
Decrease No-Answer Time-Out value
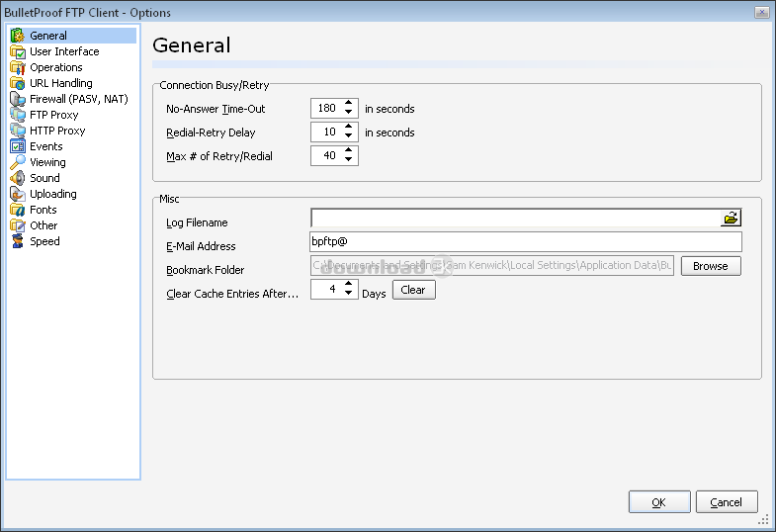pos(348,113)
